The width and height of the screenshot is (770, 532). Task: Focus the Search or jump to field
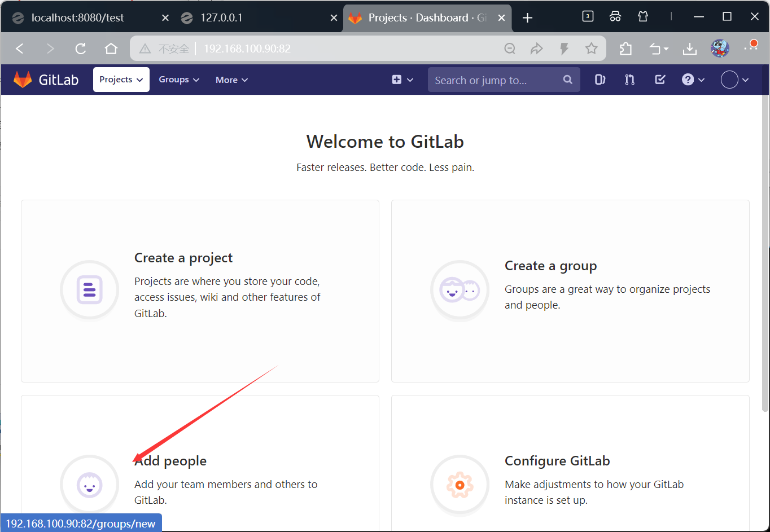pos(504,80)
